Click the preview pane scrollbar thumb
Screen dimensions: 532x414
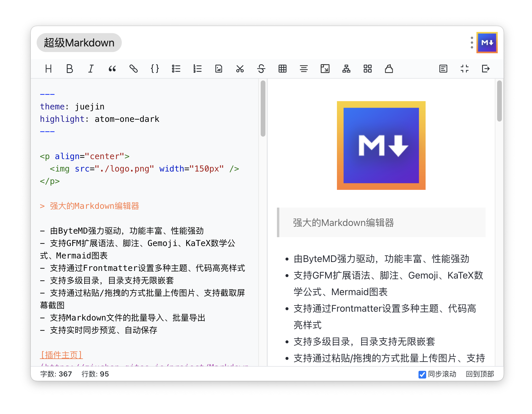499,101
